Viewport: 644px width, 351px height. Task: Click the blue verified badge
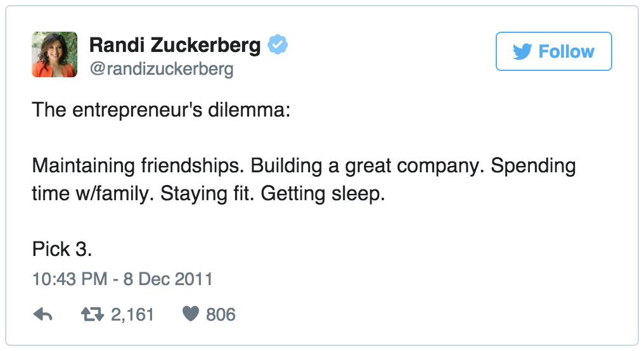pyautogui.click(x=278, y=45)
